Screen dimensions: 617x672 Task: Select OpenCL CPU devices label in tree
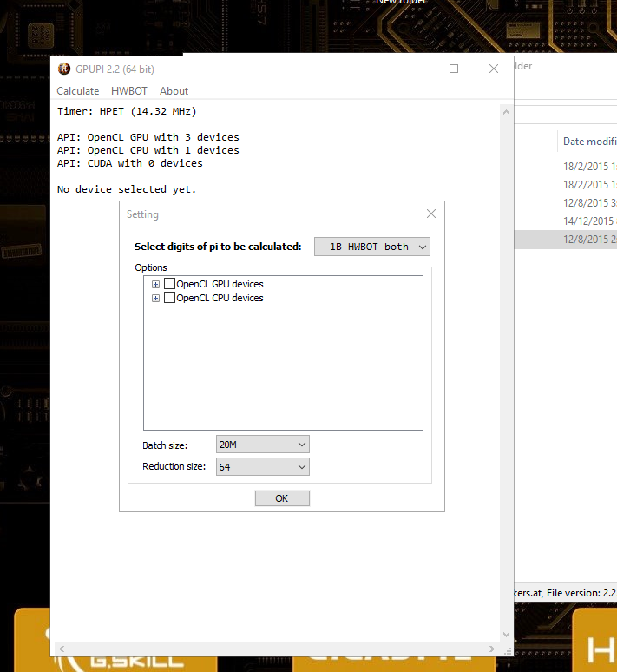click(x=220, y=298)
